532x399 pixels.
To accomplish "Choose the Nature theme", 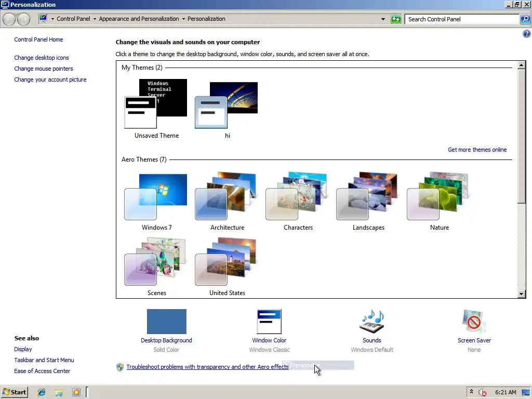I will click(x=438, y=196).
